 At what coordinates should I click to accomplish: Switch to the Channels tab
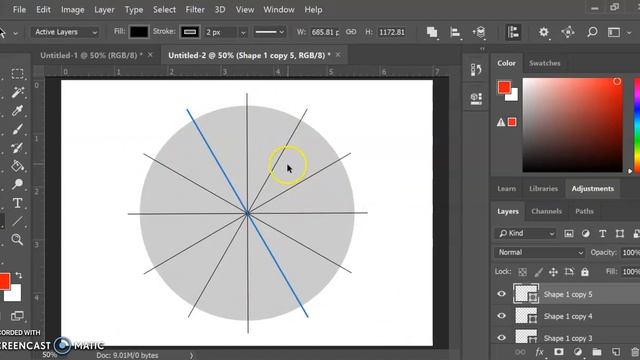[x=546, y=211]
